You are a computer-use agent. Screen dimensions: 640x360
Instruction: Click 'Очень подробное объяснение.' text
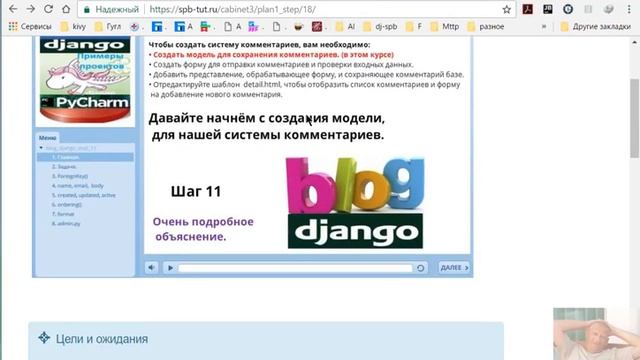[x=203, y=229]
